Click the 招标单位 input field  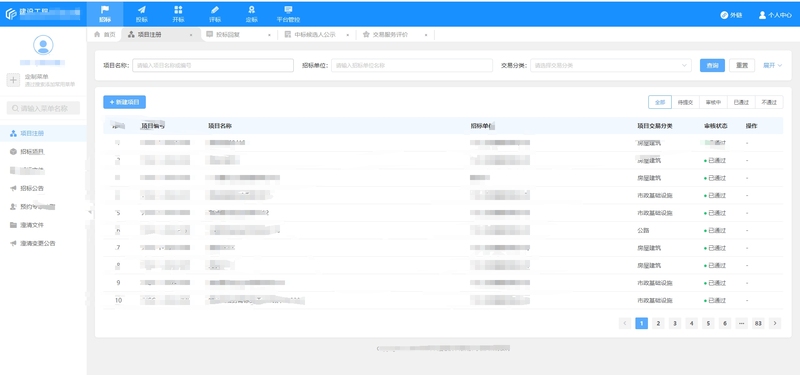[x=412, y=65]
